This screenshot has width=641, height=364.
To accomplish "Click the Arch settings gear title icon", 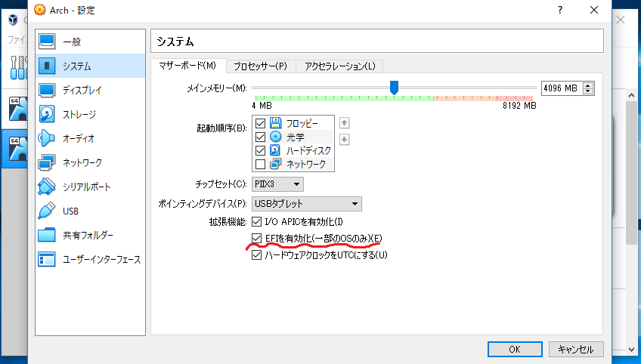I will 39,10.
